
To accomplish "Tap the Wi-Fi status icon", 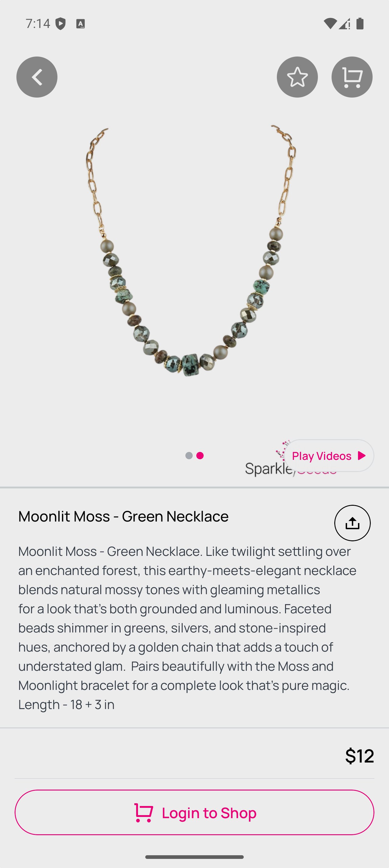I will pos(330,24).
